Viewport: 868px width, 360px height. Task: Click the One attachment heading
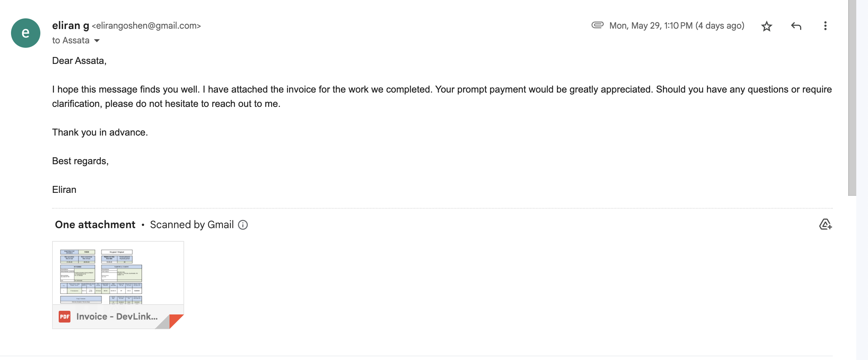pyautogui.click(x=95, y=225)
